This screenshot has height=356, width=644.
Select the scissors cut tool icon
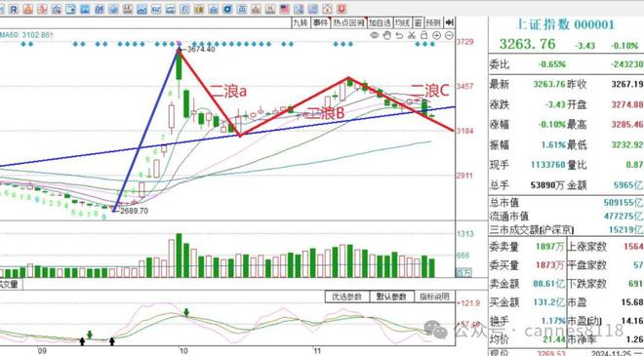tap(412, 35)
